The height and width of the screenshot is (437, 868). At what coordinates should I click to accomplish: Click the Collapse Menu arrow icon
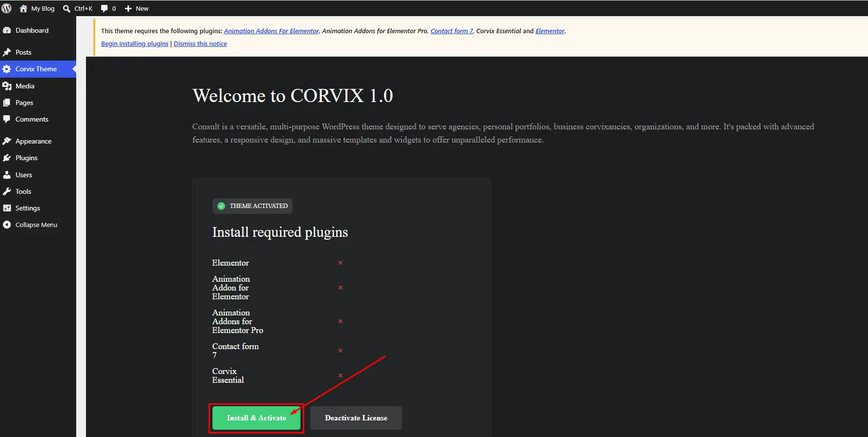click(x=7, y=225)
